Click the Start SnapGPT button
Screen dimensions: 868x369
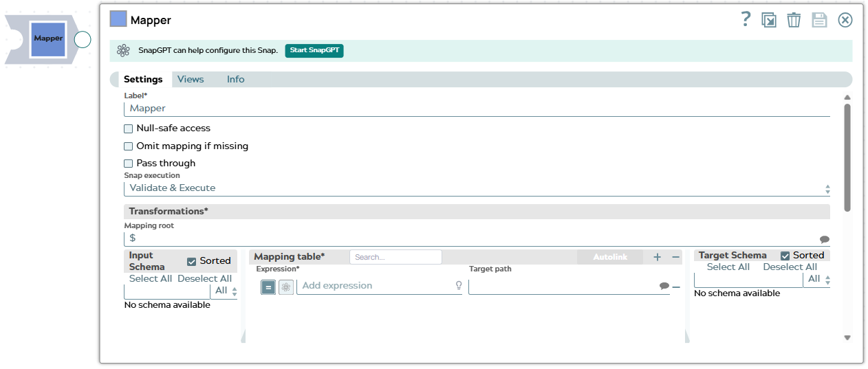[314, 51]
